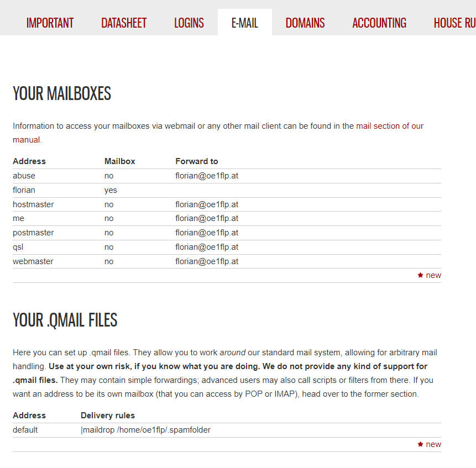Click the forward address in the postmaster row
Screen dimensions: 476x468
pos(207,233)
